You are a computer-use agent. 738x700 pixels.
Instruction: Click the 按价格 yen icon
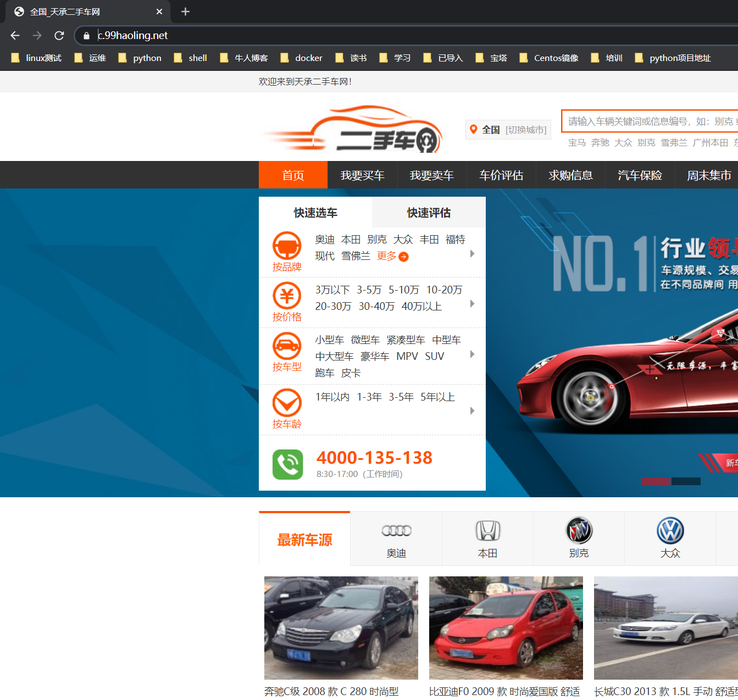(287, 296)
